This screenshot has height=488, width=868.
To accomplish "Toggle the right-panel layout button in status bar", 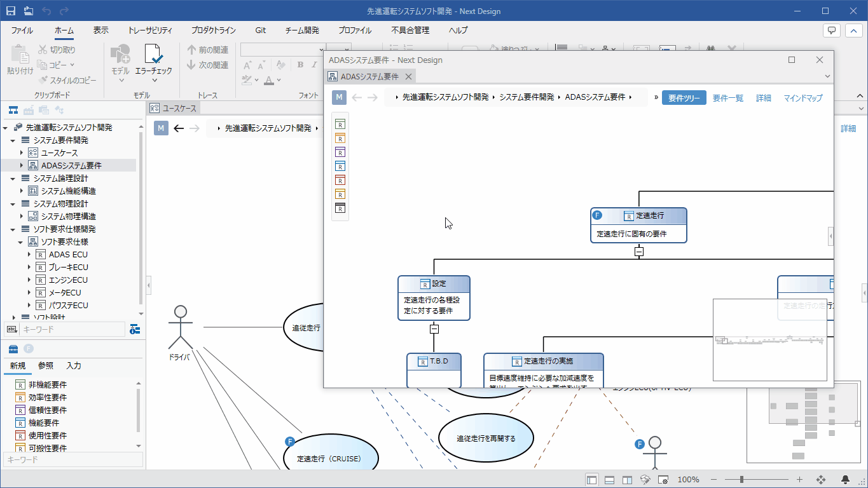I will (627, 480).
